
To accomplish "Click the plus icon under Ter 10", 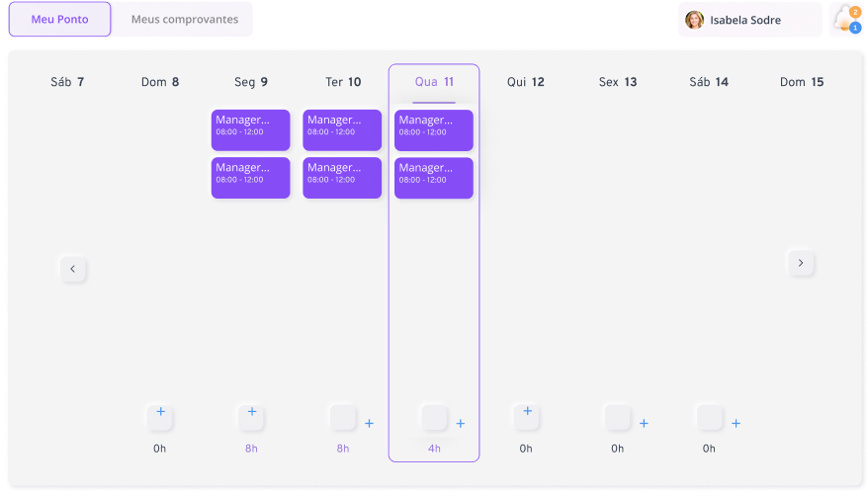I will tap(369, 424).
